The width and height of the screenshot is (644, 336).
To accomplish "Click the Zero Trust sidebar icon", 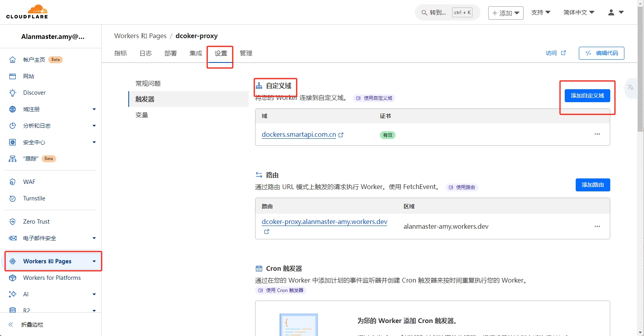I will click(x=13, y=222).
